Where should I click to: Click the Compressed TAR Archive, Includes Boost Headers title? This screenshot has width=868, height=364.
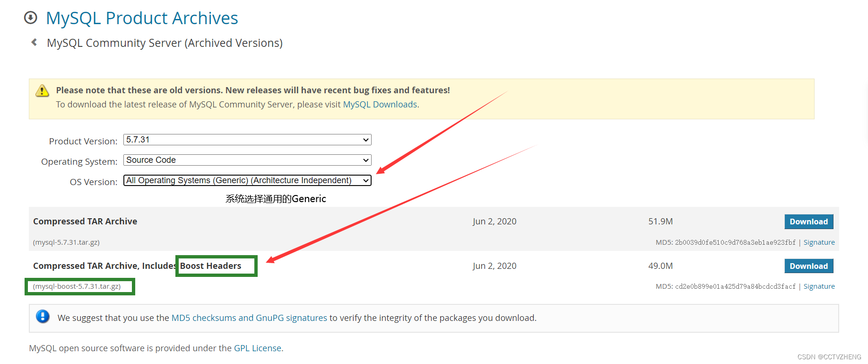tap(137, 266)
